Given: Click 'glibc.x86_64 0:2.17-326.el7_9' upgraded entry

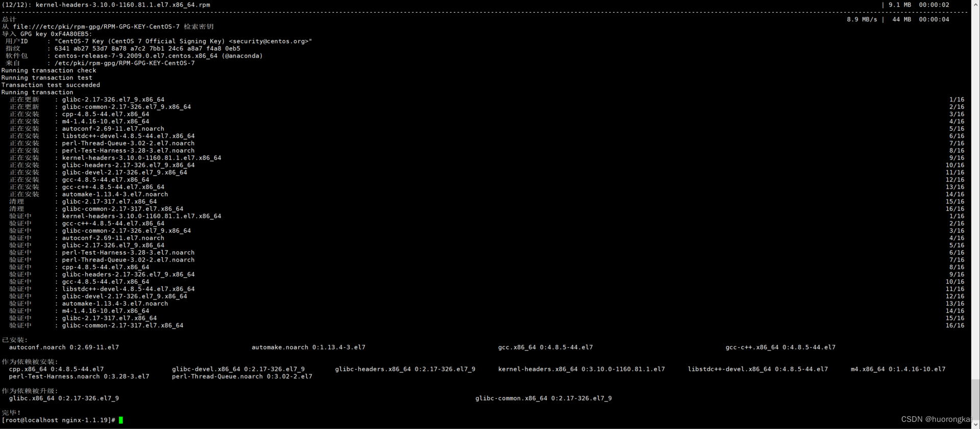Looking at the screenshot, I should (64, 398).
